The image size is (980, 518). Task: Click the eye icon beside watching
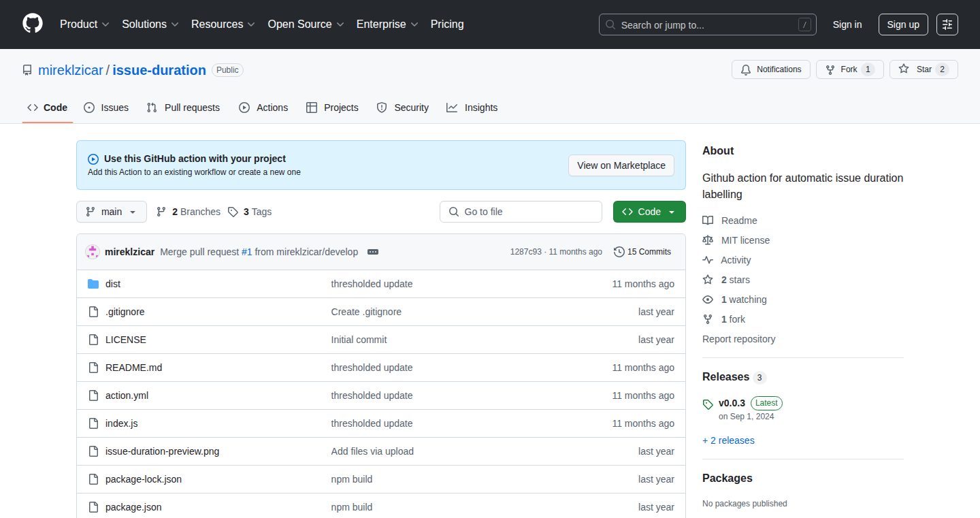click(x=708, y=300)
